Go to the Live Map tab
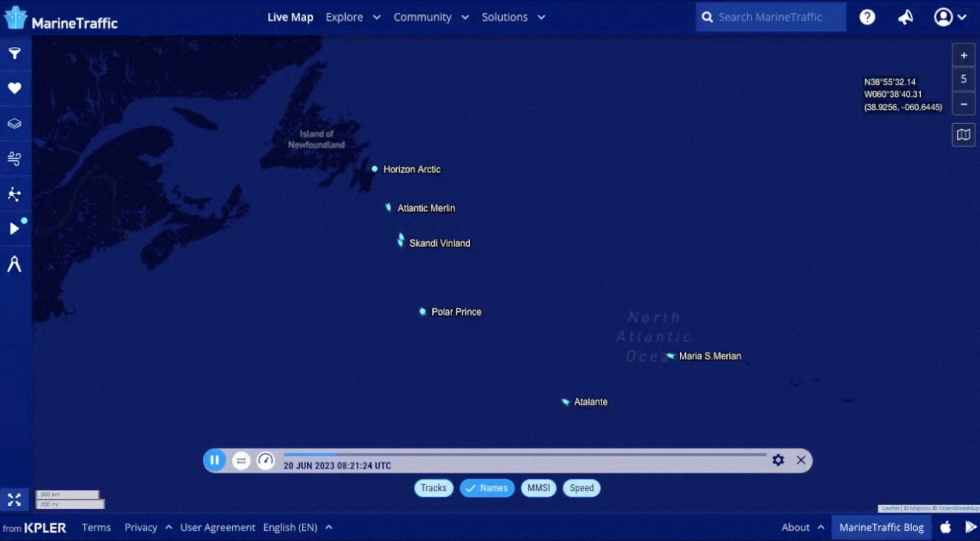 (x=290, y=17)
